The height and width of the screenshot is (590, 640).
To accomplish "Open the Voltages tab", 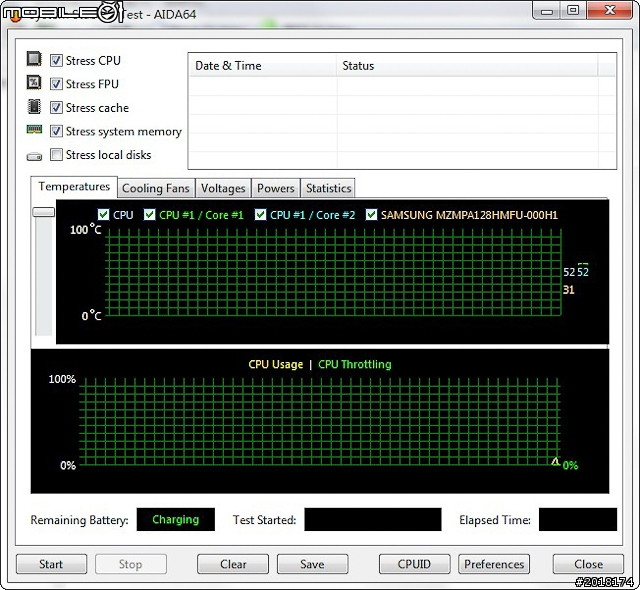I will coord(223,188).
